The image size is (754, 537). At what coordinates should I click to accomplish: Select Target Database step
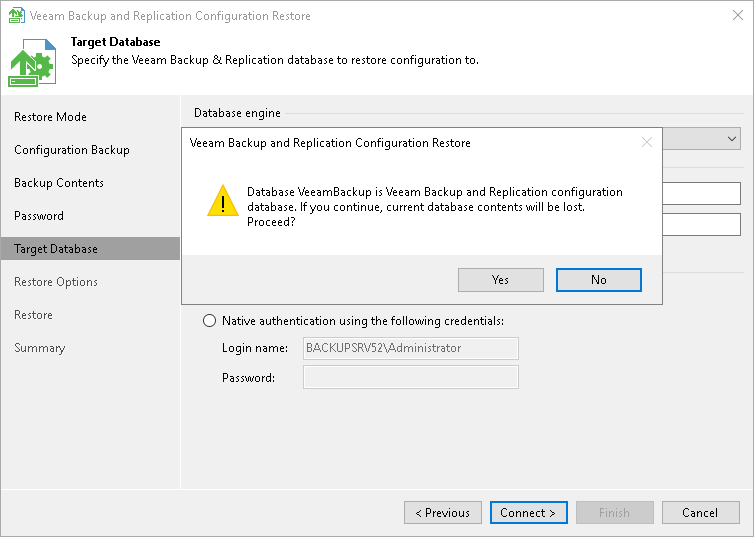click(90, 249)
